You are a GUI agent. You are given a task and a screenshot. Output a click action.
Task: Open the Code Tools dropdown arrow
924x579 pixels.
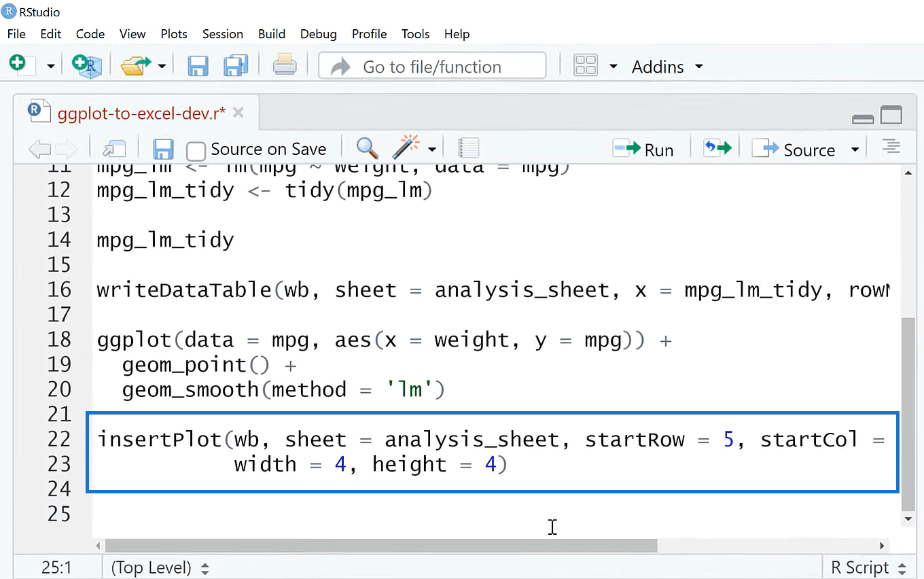432,150
